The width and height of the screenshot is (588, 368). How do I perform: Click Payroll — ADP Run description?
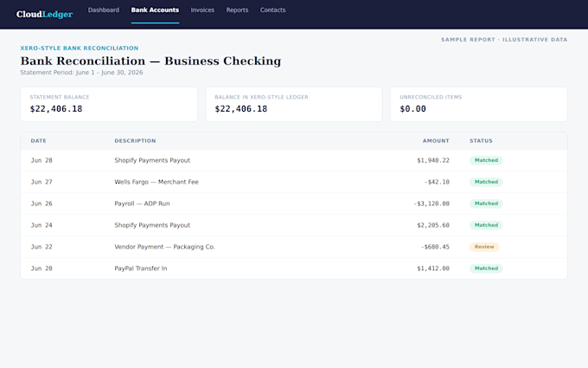[142, 203]
